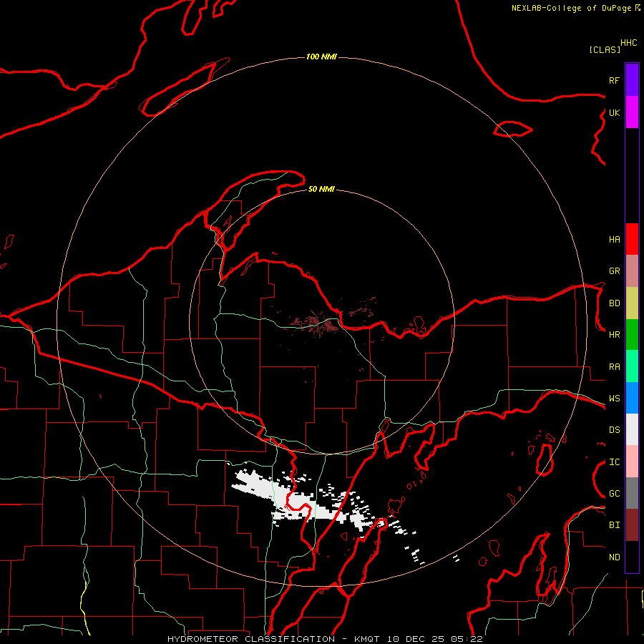Click the mint green RA legend swatch
644x644 pixels.
(x=632, y=366)
